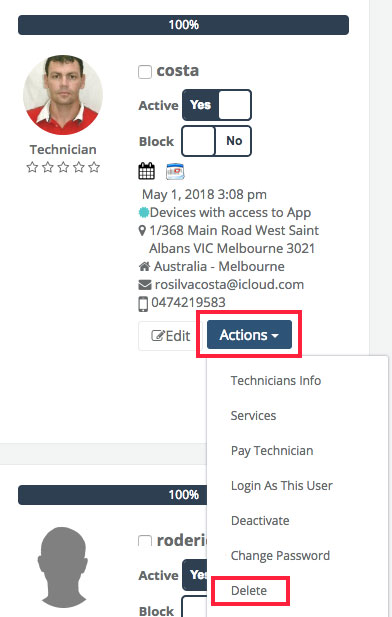The width and height of the screenshot is (392, 617).
Task: Toggle costa's Block switch
Action: [216, 141]
